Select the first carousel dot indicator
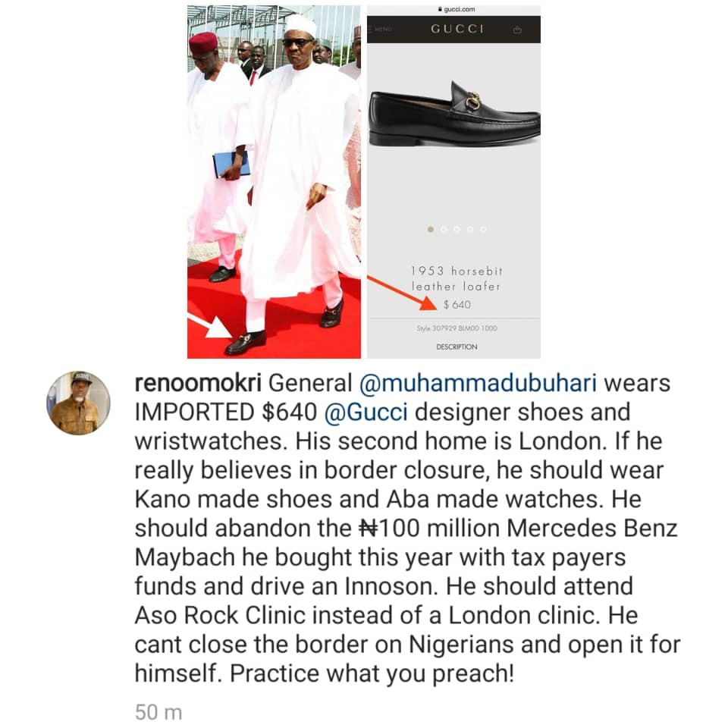 [x=431, y=229]
